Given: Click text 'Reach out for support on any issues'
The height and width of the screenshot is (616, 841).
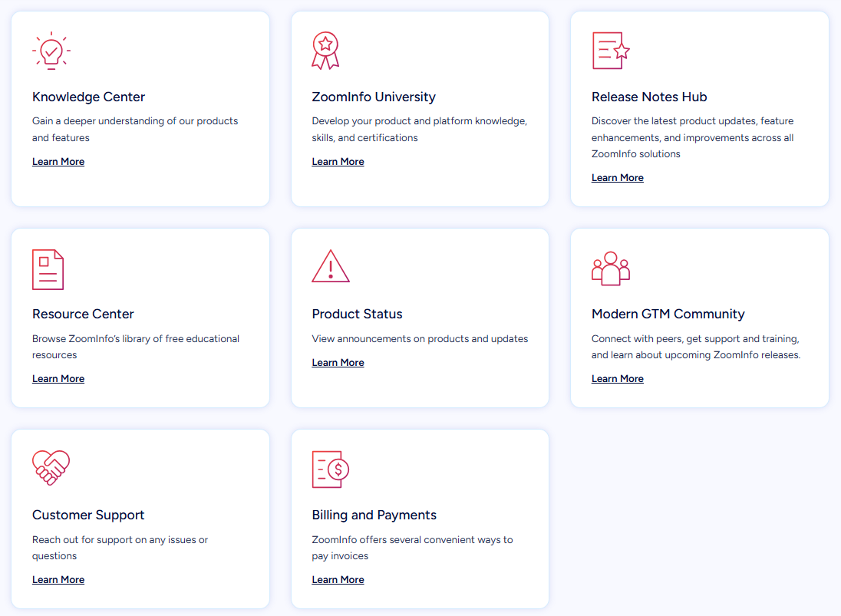Looking at the screenshot, I should point(114,540).
